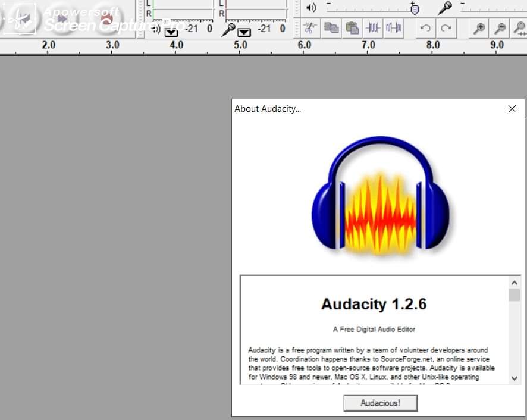Click timeline ruler at 9.0 seconds

click(497, 45)
